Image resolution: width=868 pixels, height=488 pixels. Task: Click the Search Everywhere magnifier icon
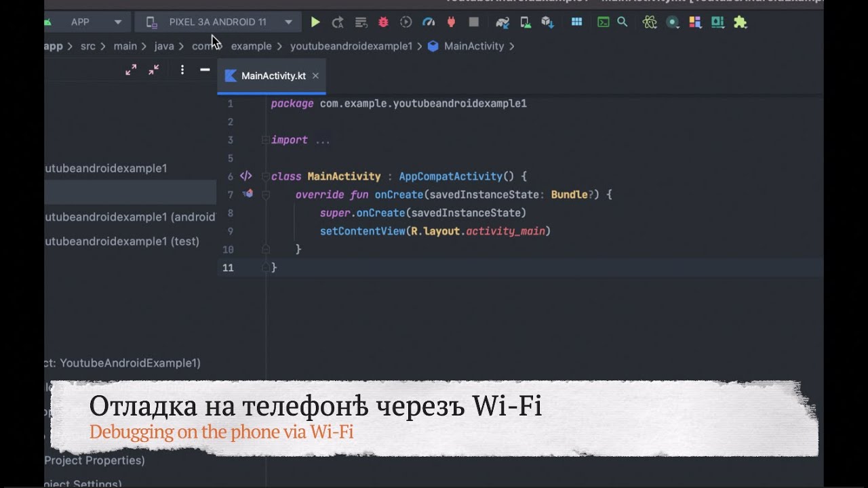tap(622, 22)
